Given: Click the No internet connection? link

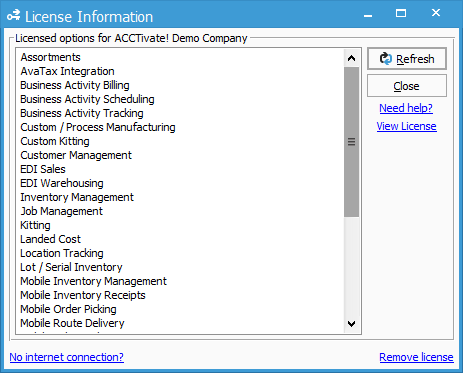Looking at the screenshot, I should point(67,357).
